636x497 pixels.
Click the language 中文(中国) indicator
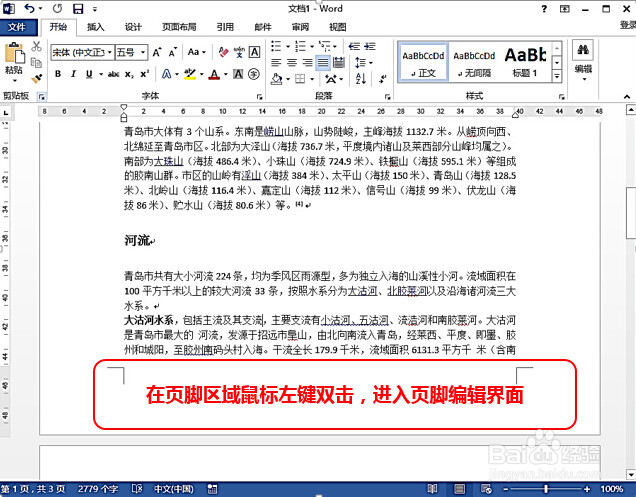[174, 489]
